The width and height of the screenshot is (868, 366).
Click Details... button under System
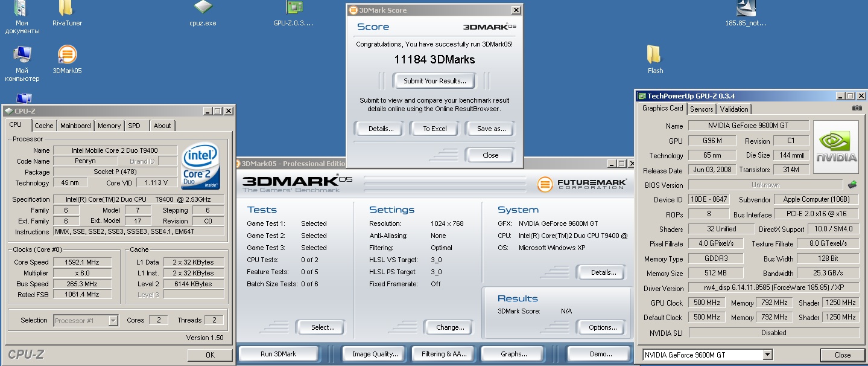[601, 272]
